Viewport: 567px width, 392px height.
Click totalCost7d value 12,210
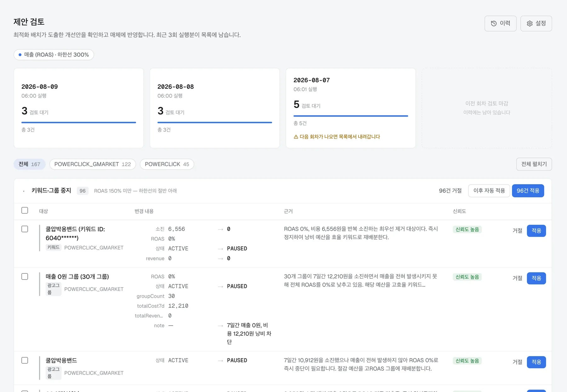[x=178, y=306]
